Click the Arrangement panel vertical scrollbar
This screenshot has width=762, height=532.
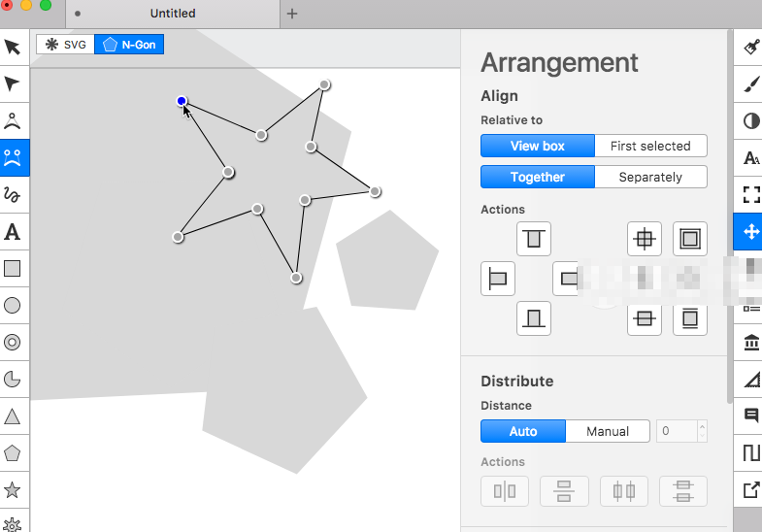[729, 216]
